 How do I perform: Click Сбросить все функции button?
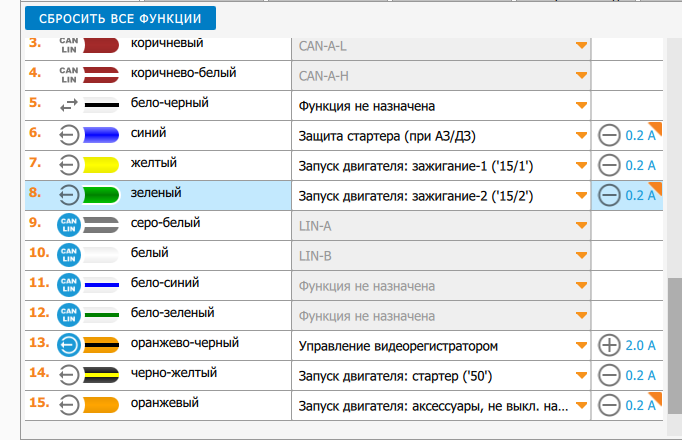coord(121,18)
